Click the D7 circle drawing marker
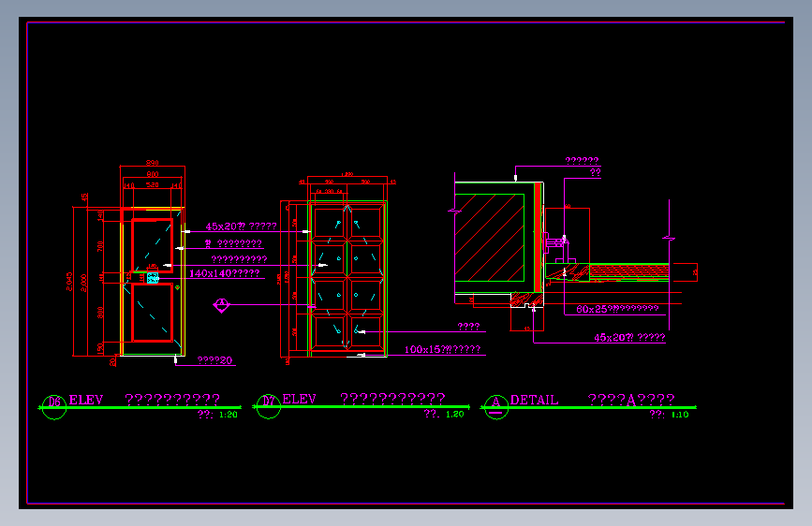Screen dimensions: 812x526 tap(268, 406)
